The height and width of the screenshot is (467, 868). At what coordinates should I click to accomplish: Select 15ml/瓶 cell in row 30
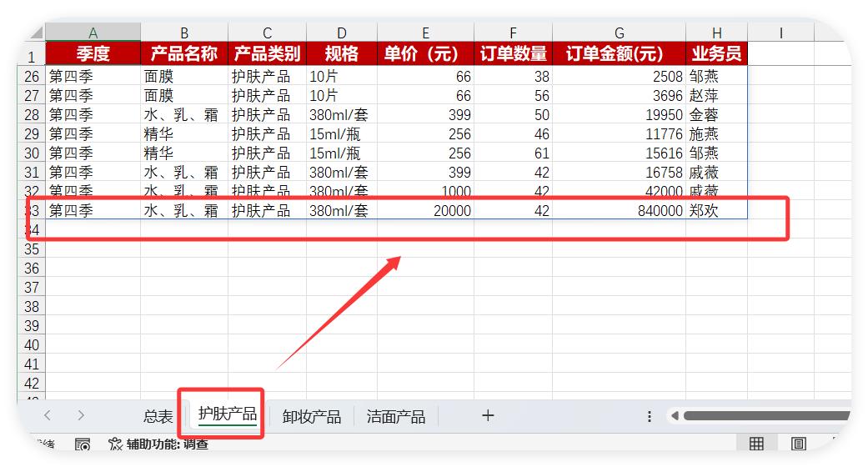[342, 153]
